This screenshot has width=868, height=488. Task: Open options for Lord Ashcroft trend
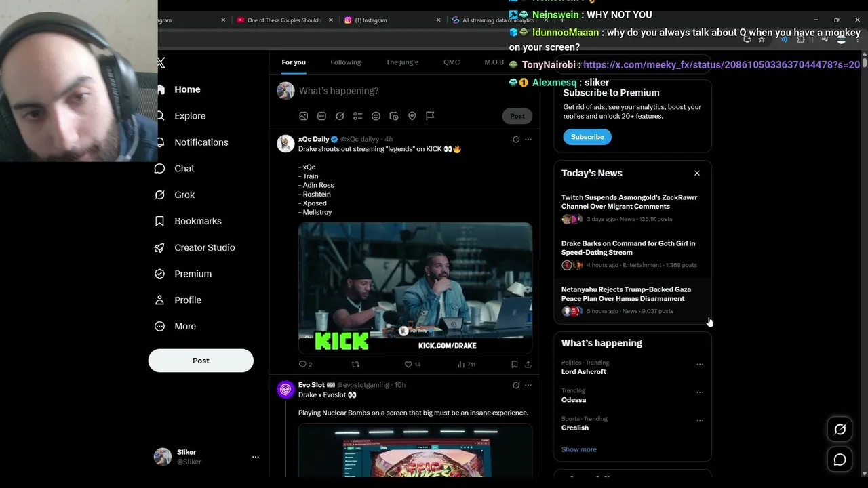[700, 365]
